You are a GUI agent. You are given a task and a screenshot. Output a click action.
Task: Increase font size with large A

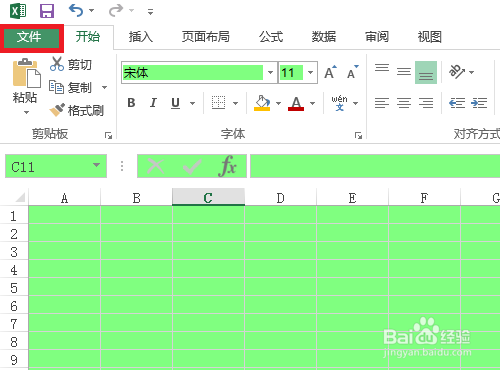tap(331, 72)
